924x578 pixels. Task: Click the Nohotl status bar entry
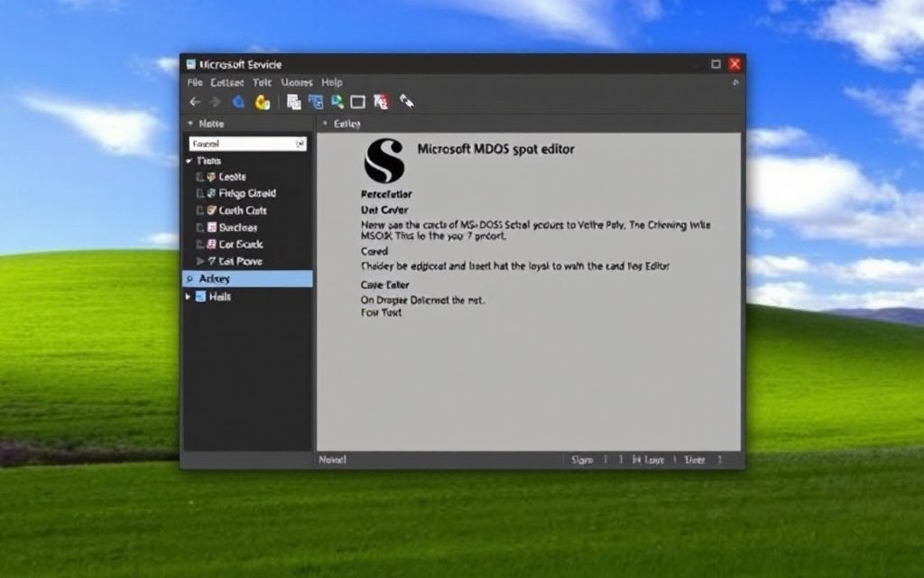333,460
